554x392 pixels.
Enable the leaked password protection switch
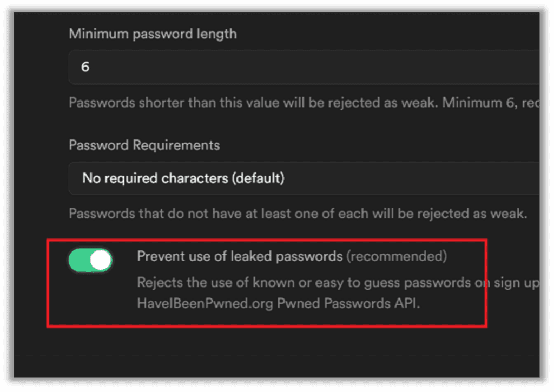coord(90,260)
